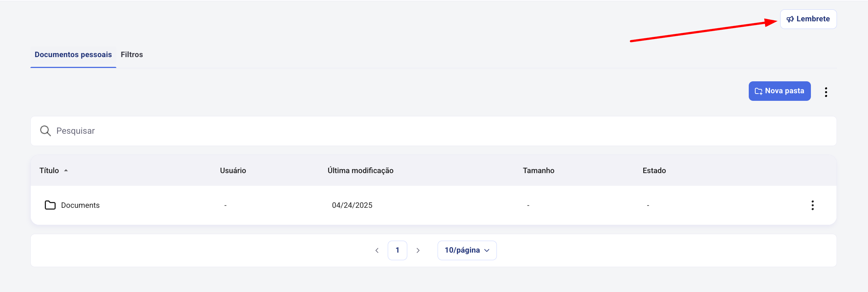The height and width of the screenshot is (292, 868).
Task: Toggle the Título sort arrow
Action: coord(66,171)
